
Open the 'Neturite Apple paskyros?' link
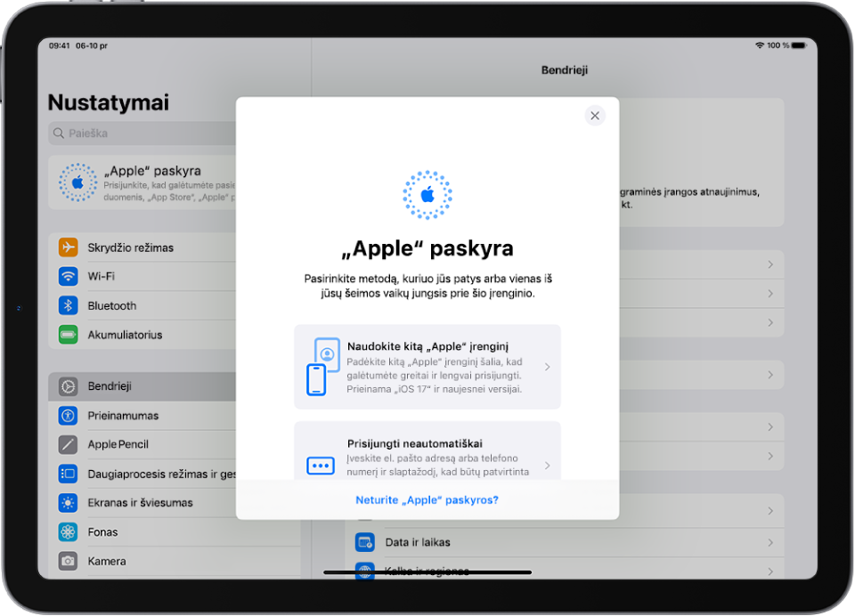coord(427,500)
